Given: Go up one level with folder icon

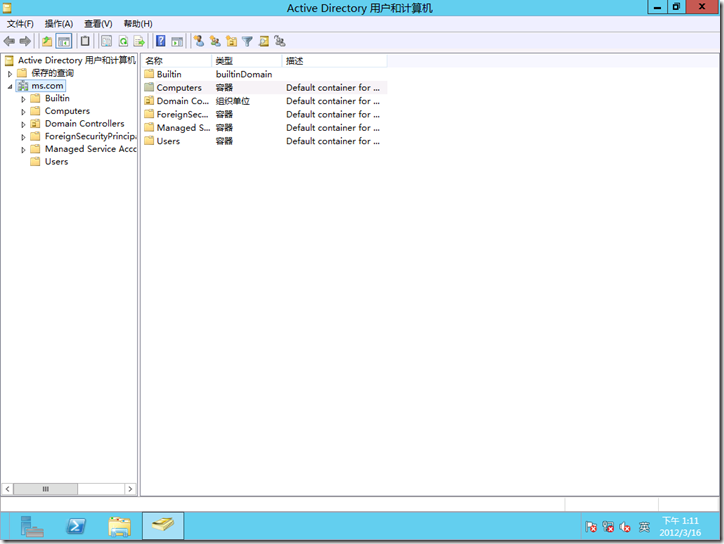Looking at the screenshot, I should 47,42.
